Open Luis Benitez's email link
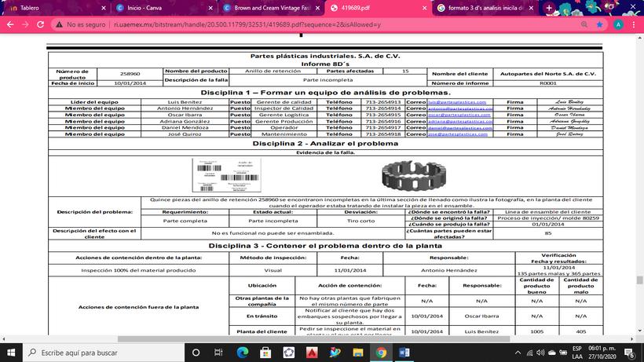This screenshot has width=644, height=362. [x=457, y=102]
